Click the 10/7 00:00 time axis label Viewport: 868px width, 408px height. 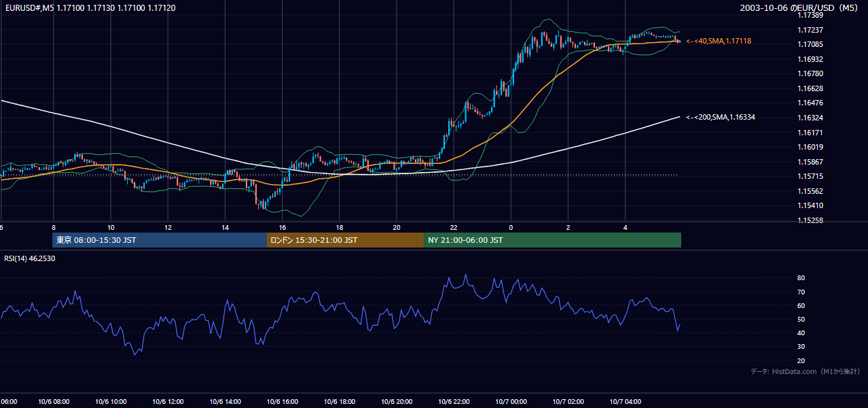[x=511, y=402]
